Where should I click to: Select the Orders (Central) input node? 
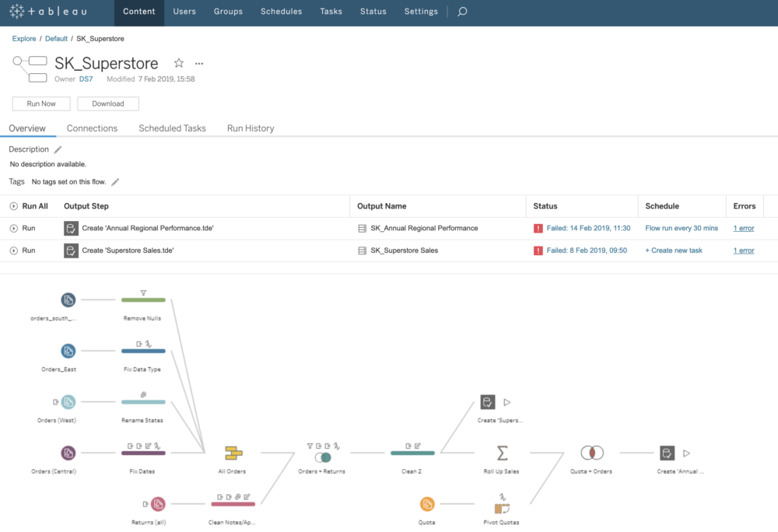[x=68, y=453]
